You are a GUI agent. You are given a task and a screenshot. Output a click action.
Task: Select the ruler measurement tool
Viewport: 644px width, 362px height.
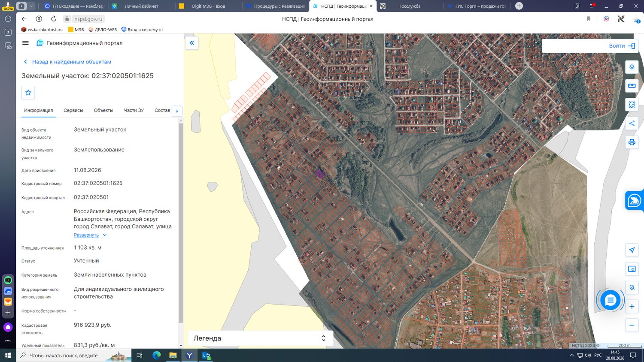point(632,86)
